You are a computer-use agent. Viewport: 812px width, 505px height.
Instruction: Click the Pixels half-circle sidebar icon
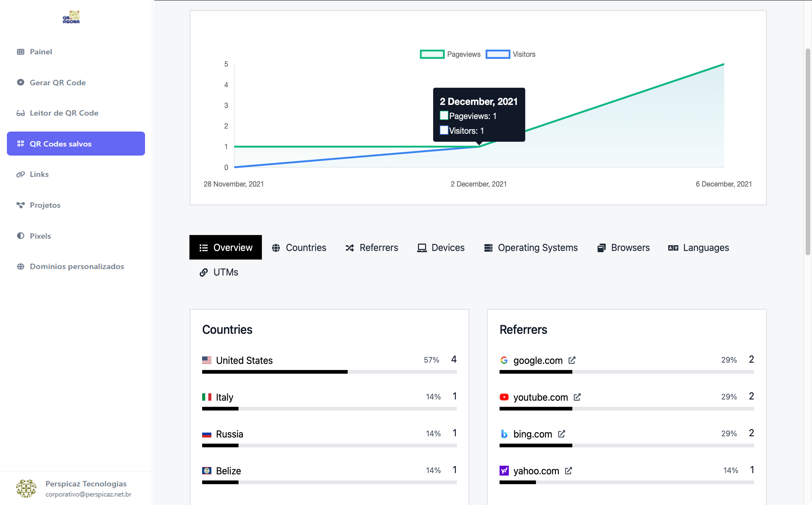(x=21, y=236)
